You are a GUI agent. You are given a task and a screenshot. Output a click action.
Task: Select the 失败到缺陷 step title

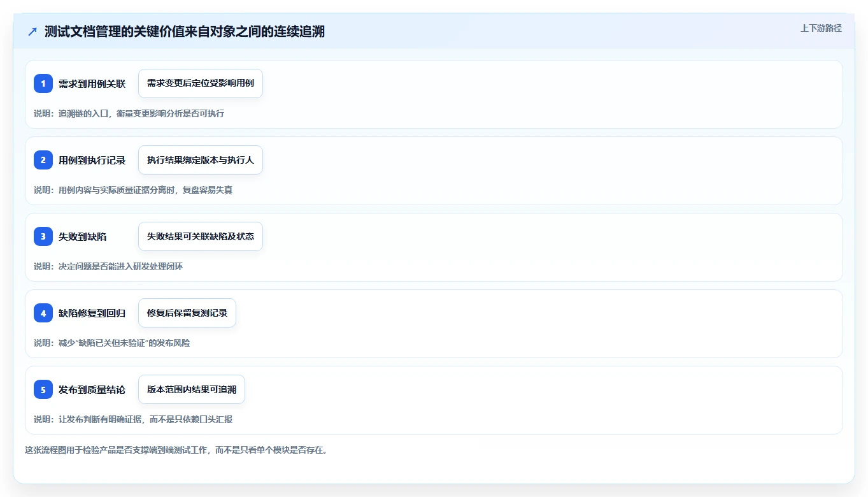[83, 236]
